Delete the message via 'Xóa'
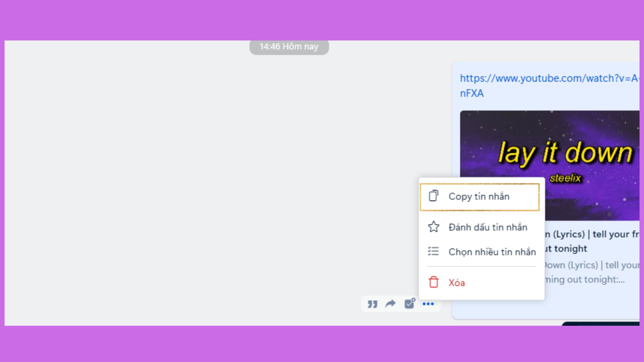The height and width of the screenshot is (362, 644). point(481,283)
